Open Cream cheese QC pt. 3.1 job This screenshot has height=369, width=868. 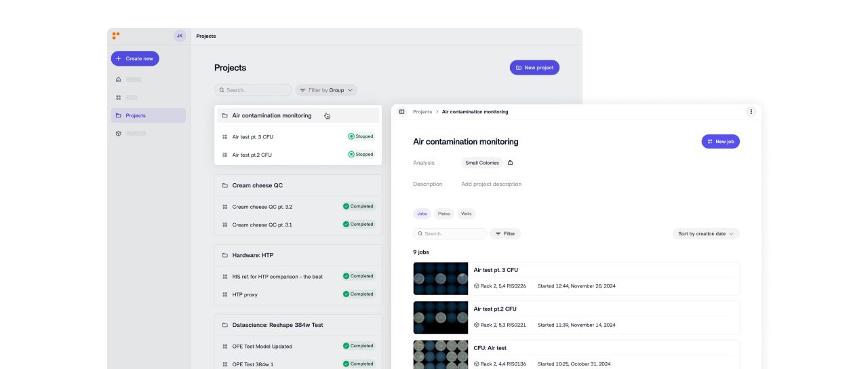tap(262, 225)
